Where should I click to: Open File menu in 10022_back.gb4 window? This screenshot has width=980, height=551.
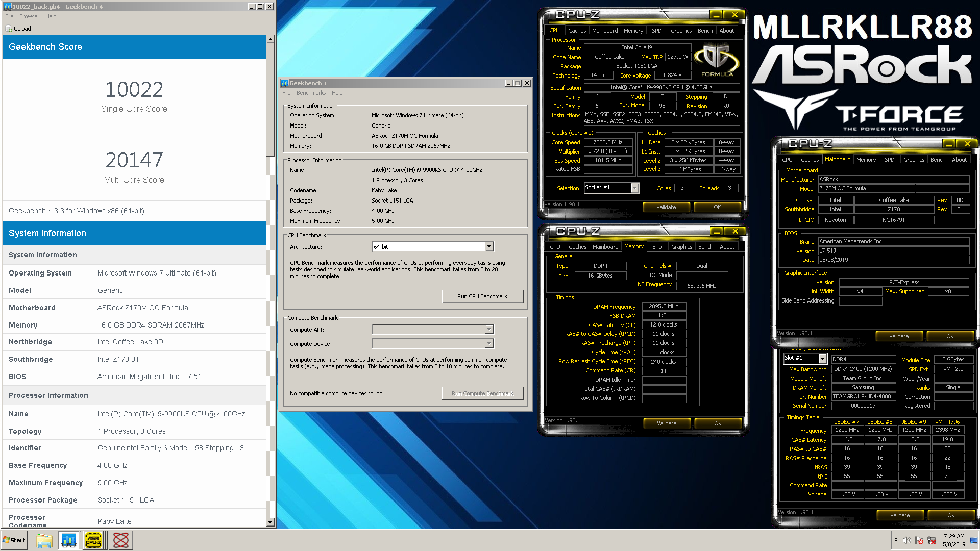coord(9,16)
